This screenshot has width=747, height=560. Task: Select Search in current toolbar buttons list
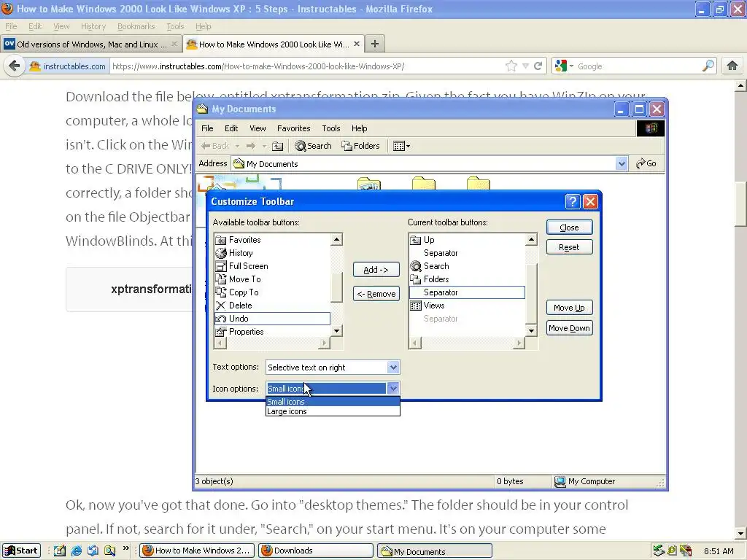point(467,266)
